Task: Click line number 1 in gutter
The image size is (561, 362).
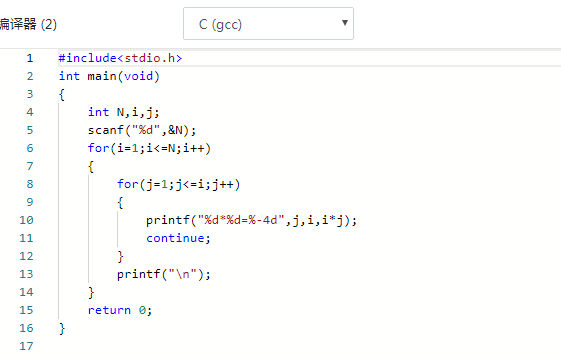Action: [x=30, y=58]
